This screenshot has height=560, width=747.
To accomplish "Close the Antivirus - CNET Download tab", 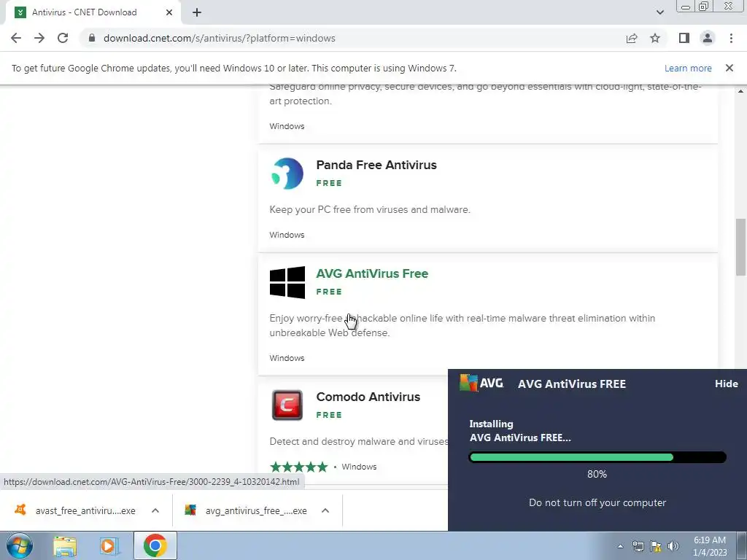I will (169, 12).
